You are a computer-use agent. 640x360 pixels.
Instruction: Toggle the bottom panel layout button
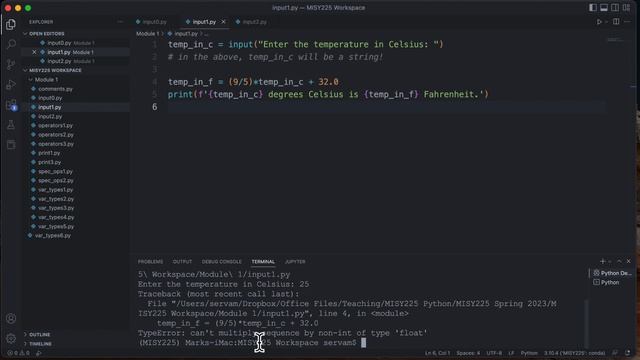coord(604,7)
